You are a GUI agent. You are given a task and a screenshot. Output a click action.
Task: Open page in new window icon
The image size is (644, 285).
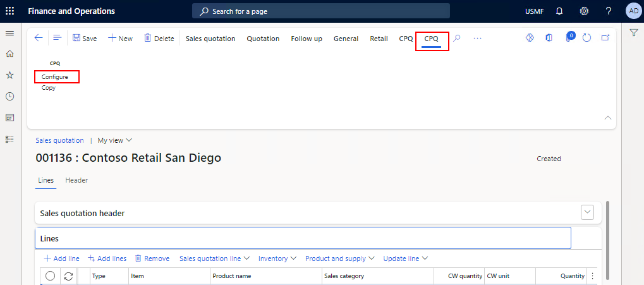(605, 38)
